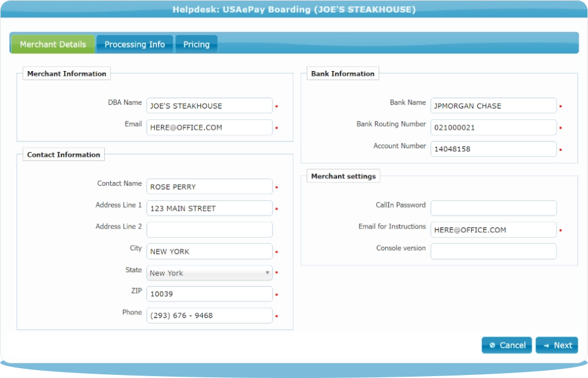Select the ZIP label
The image size is (588, 378).
pyautogui.click(x=137, y=290)
